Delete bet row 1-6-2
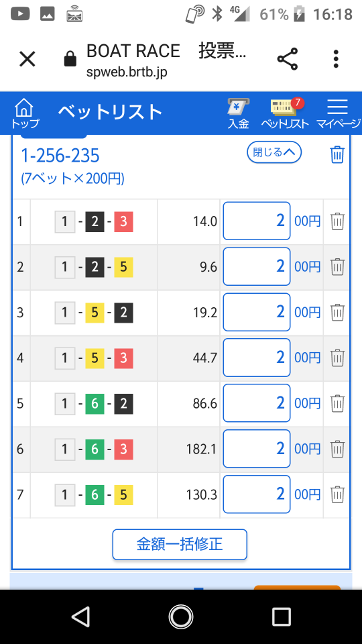 337,403
